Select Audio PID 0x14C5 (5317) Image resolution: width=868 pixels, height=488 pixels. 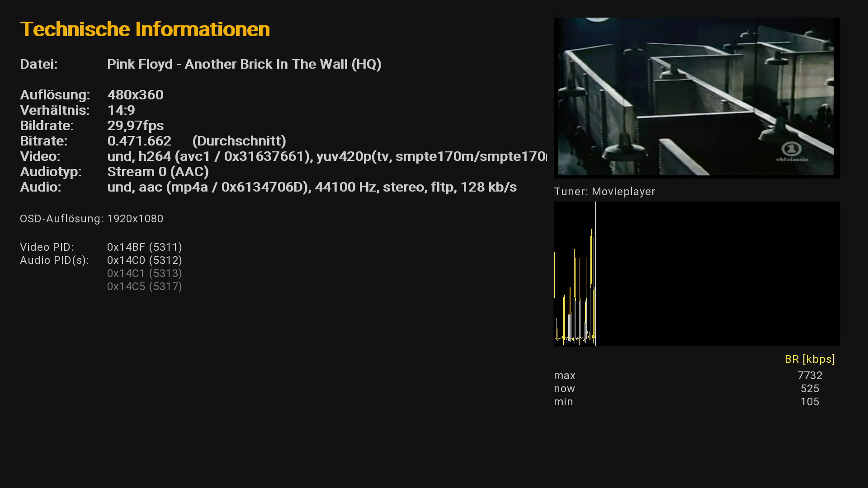[144, 286]
